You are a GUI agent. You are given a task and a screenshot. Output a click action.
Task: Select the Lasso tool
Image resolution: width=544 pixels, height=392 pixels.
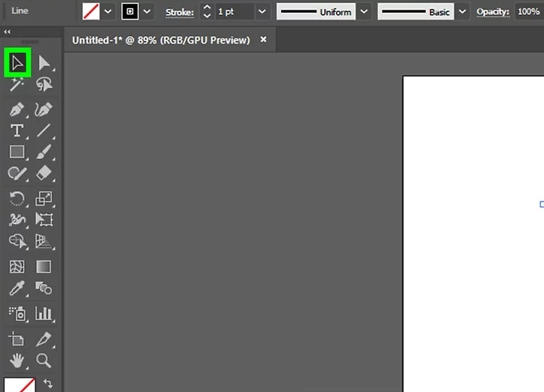44,84
